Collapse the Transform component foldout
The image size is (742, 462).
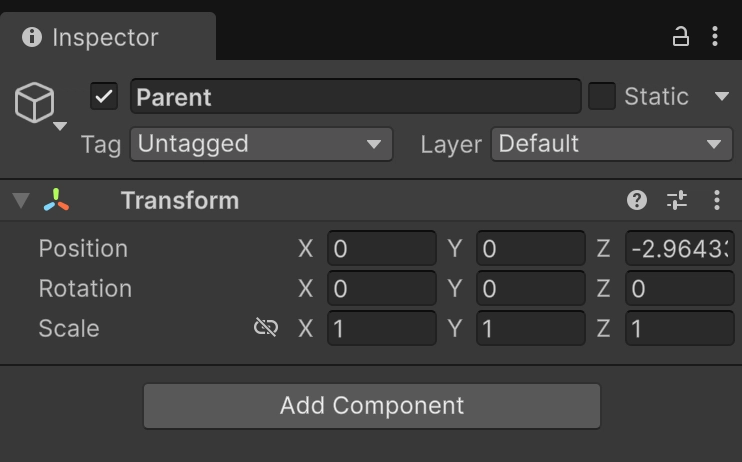pos(21,200)
